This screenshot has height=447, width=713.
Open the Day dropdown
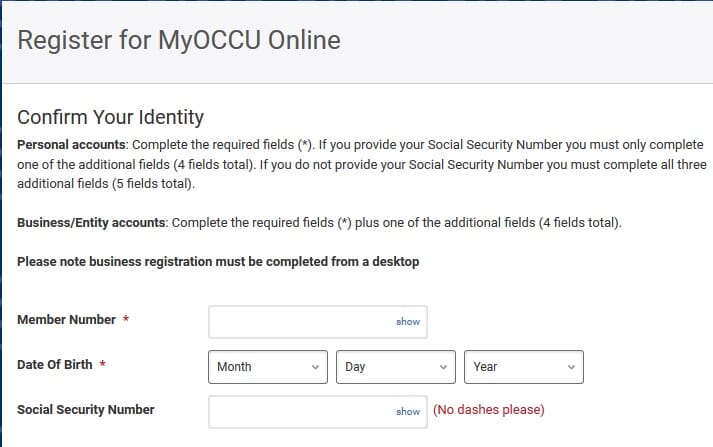[396, 367]
